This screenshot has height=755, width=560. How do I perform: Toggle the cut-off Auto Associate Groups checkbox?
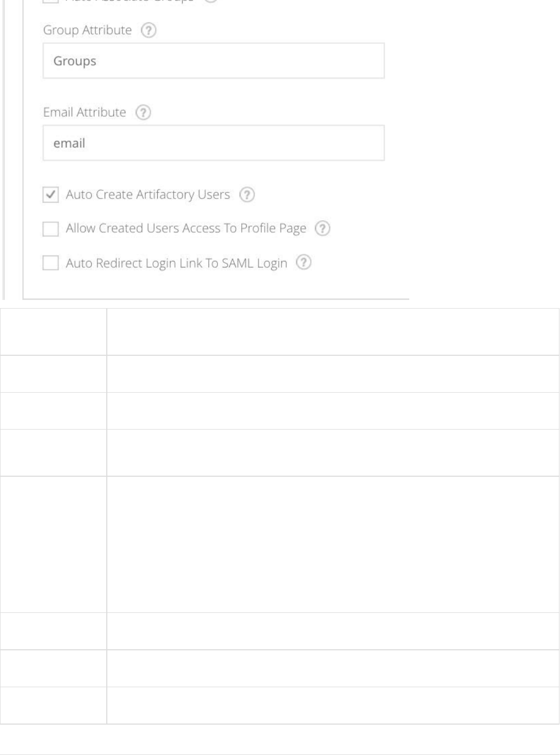(50, 2)
